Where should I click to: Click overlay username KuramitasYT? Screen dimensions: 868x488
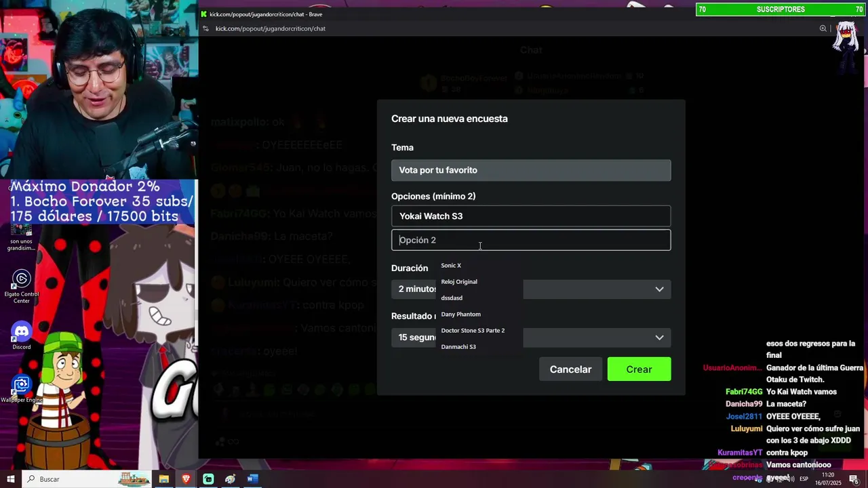tap(740, 453)
